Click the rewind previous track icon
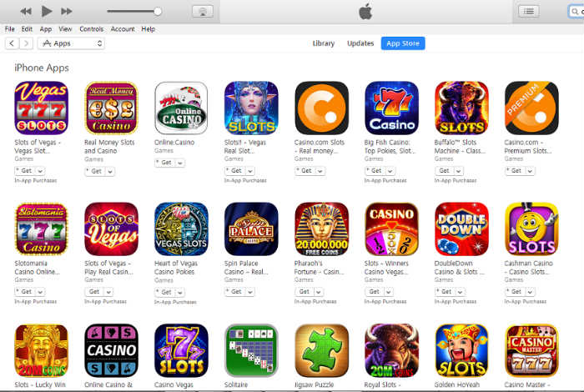 coord(26,11)
